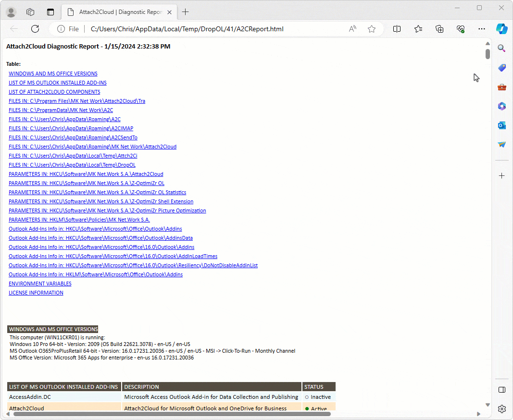513x420 pixels.
Task: Open sidebar settings gear icon
Action: [501, 409]
